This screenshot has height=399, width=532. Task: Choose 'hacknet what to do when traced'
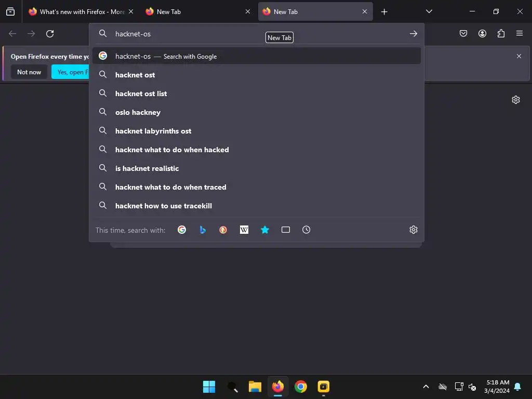257,187
